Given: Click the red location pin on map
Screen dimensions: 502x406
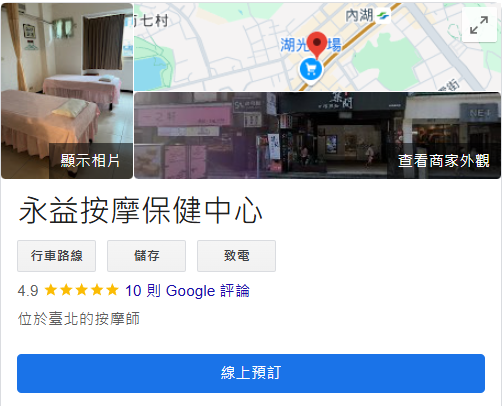Looking at the screenshot, I should tap(317, 45).
